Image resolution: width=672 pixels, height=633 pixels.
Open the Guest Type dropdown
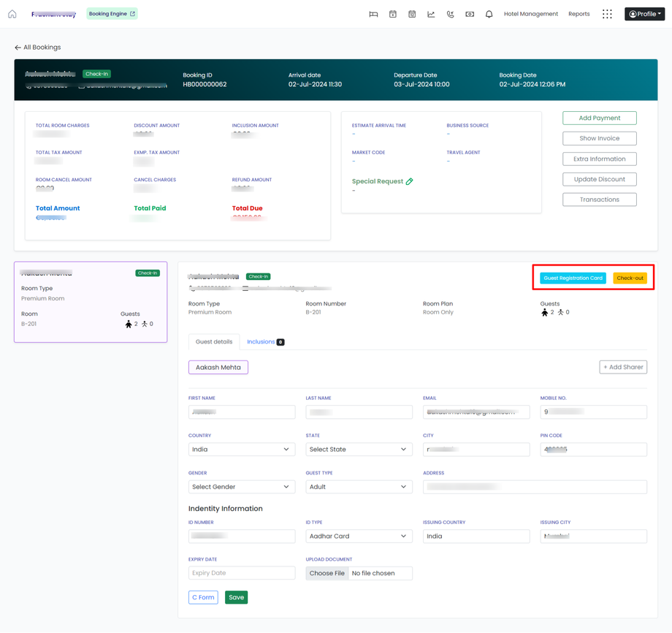[359, 487]
